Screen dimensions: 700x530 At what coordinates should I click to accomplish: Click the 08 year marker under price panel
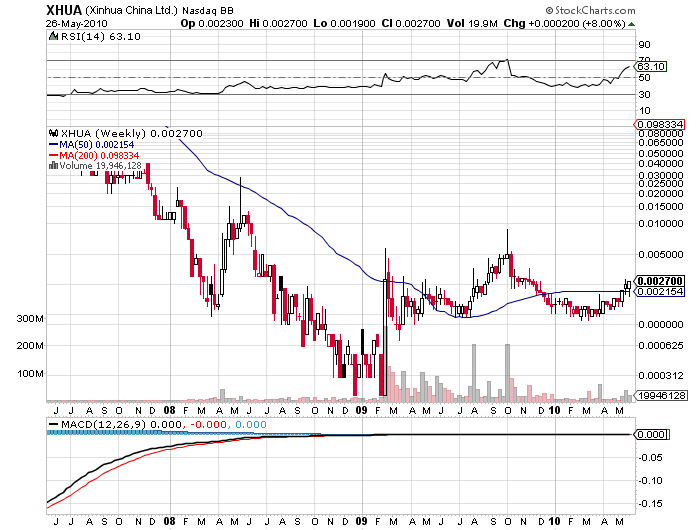click(x=170, y=410)
